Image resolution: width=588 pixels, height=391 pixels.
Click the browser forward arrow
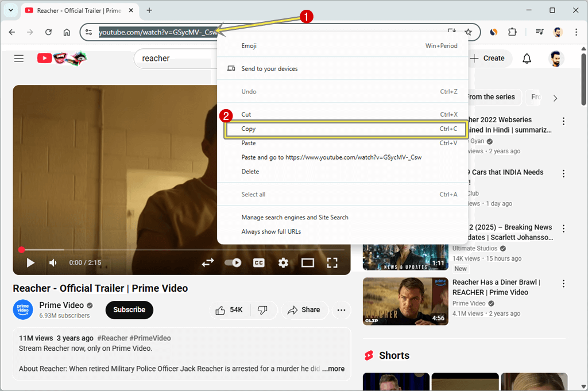(30, 32)
